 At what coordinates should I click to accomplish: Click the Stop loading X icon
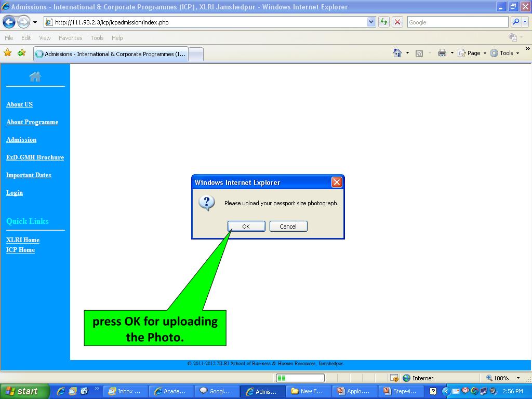(397, 22)
